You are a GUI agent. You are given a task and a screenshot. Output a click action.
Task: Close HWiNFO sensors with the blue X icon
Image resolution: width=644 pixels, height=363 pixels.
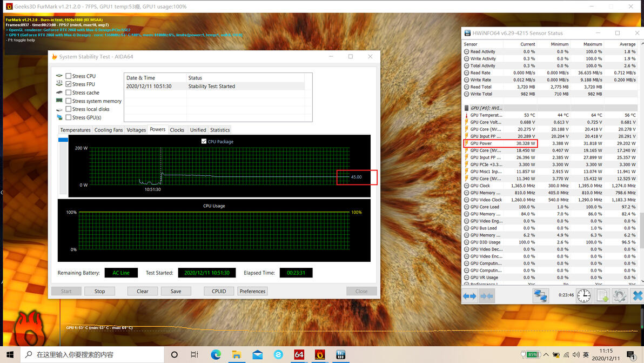(637, 295)
